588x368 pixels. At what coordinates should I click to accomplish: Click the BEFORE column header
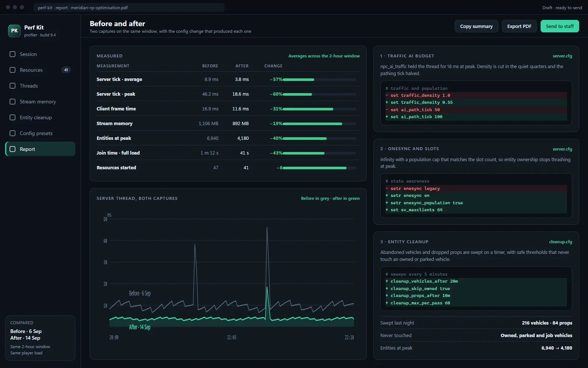coord(210,66)
